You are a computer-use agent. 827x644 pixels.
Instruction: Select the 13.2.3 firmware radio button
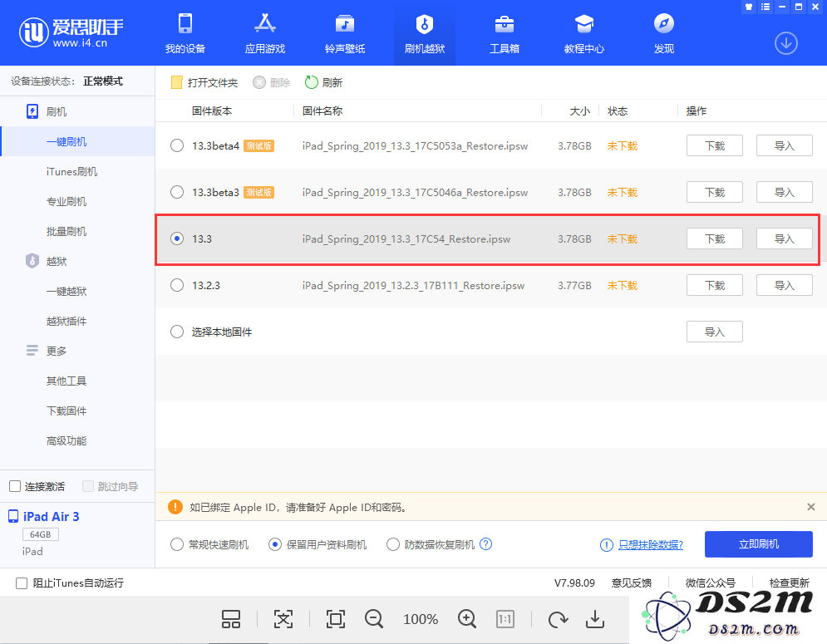177,285
